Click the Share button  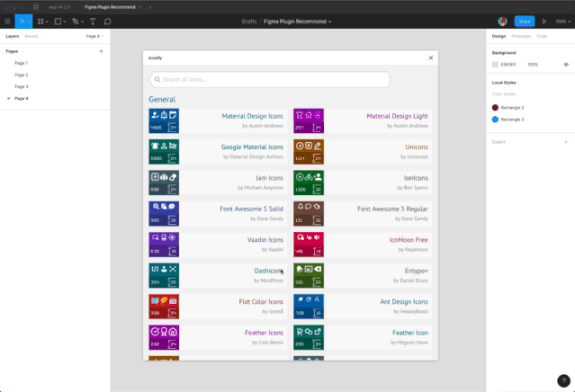[525, 22]
